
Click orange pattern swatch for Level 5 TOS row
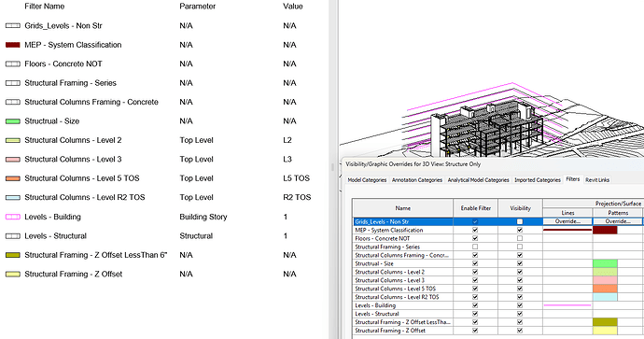tap(605, 289)
